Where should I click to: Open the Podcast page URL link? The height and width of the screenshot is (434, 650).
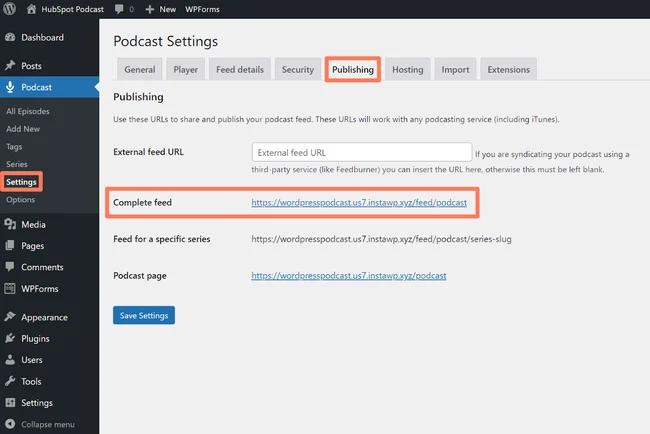pyautogui.click(x=349, y=276)
